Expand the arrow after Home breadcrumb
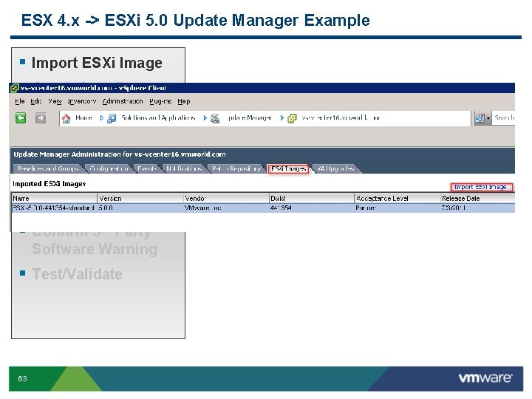Viewport: 532px width, 399px height. (101, 118)
